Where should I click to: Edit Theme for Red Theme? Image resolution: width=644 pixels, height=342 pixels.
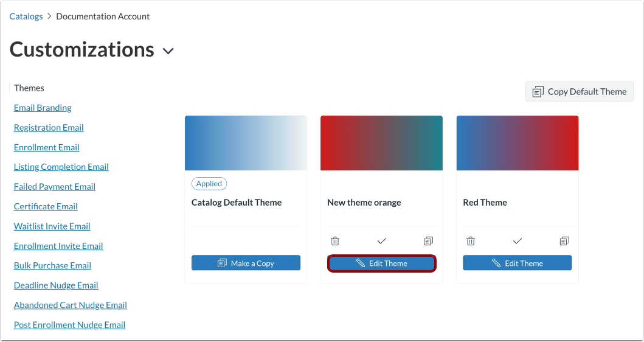coord(517,263)
